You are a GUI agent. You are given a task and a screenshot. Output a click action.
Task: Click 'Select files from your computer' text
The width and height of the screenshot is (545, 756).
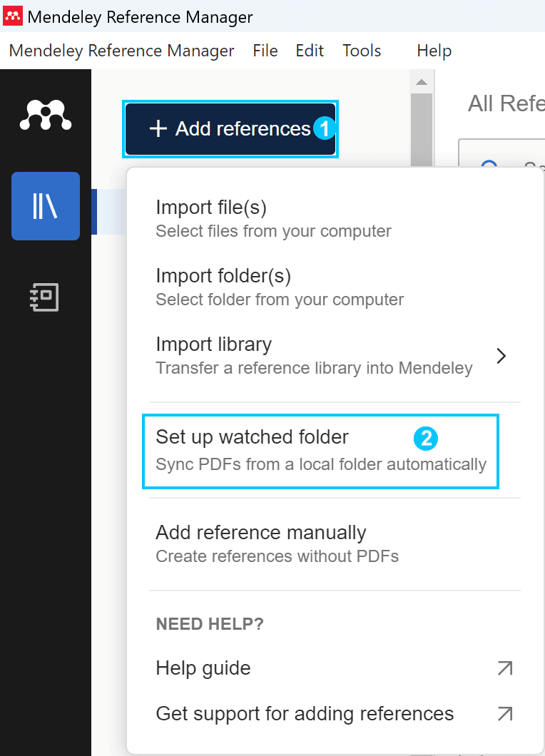[x=273, y=231]
